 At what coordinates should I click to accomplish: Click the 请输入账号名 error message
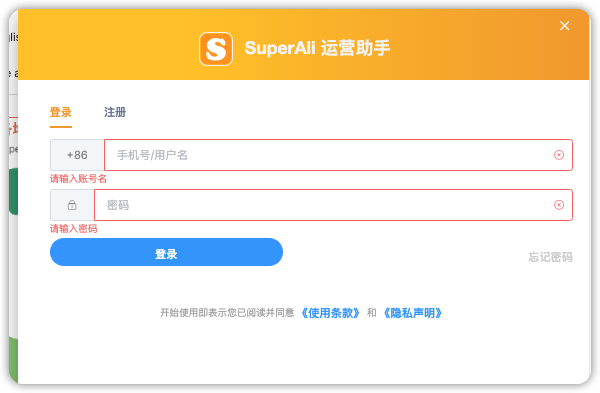point(78,179)
